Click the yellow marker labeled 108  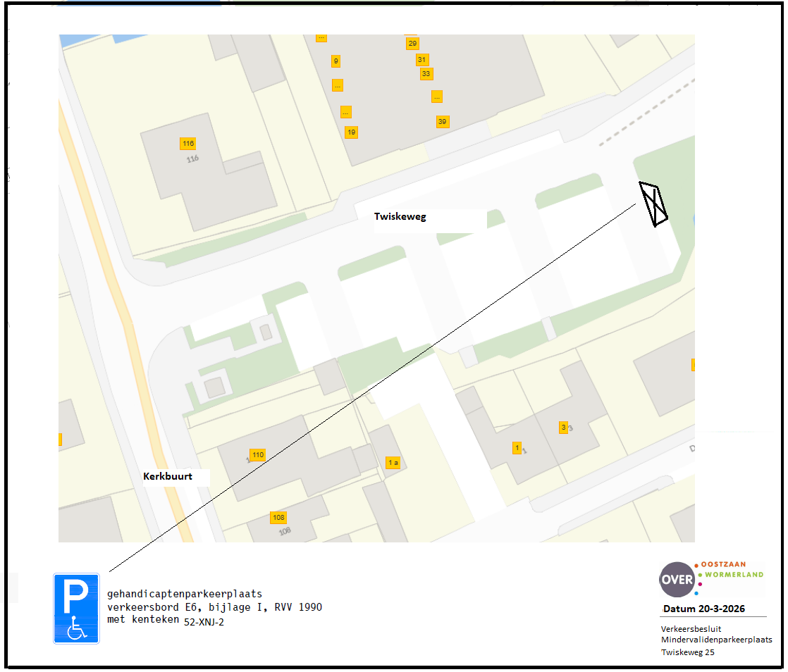278,518
